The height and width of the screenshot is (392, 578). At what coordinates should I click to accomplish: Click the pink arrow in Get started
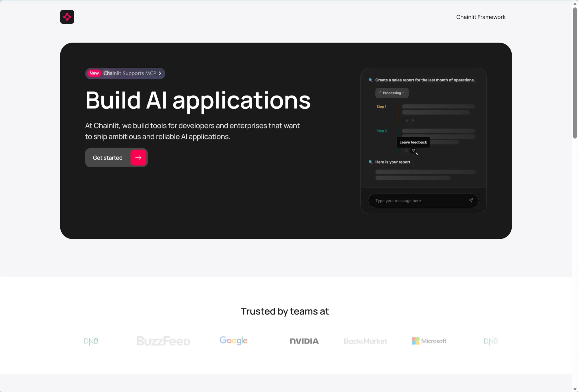pos(138,157)
